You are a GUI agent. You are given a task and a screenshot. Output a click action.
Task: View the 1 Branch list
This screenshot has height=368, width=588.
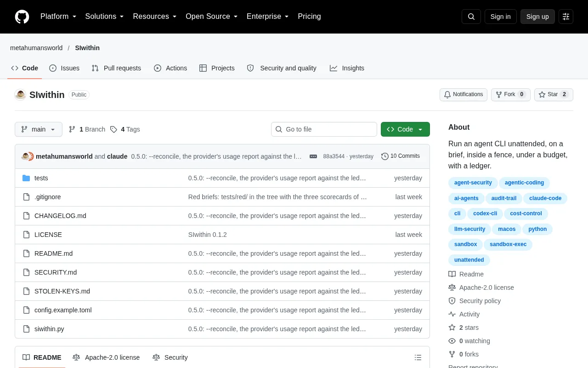pos(87,129)
